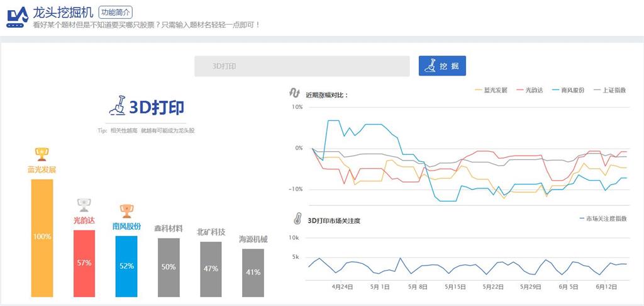Click the shovel icon beside 3D打印 title
The height and width of the screenshot is (306, 644).
coord(118,105)
